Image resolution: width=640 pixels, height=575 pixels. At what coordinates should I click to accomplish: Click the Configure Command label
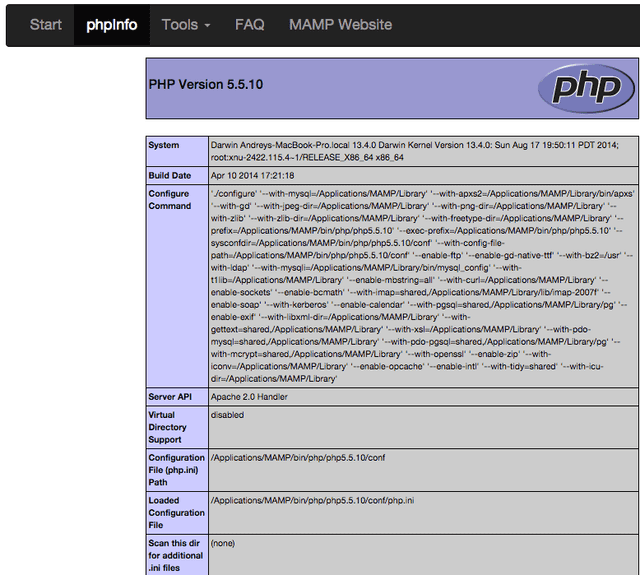(x=170, y=200)
